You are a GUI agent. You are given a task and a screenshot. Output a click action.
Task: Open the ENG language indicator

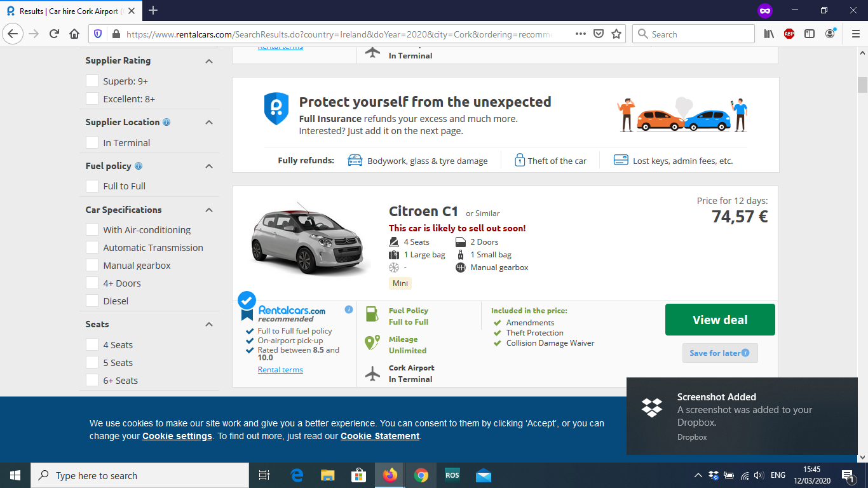click(778, 475)
